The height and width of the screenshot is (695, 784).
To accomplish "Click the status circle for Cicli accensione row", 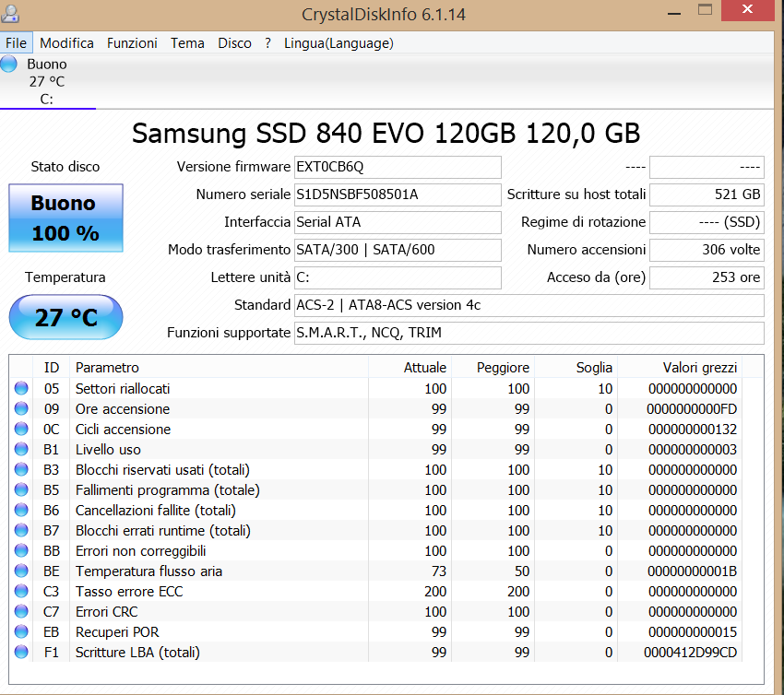I will pyautogui.click(x=21, y=429).
